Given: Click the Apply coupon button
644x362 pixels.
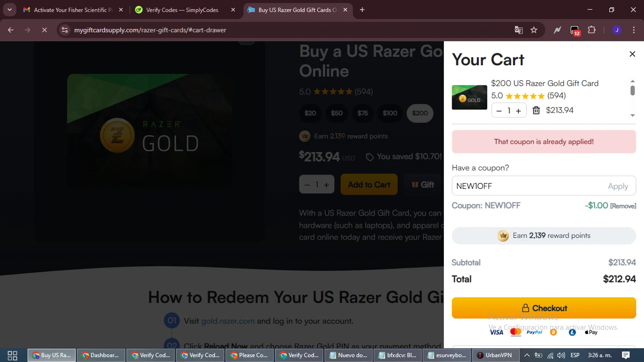Looking at the screenshot, I should (618, 186).
